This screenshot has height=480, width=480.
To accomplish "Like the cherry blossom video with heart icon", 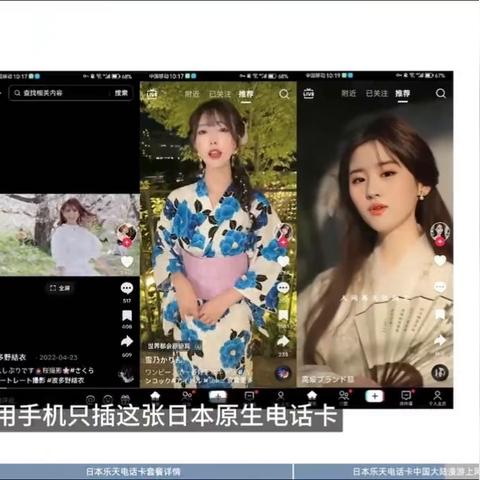I will pos(127,262).
